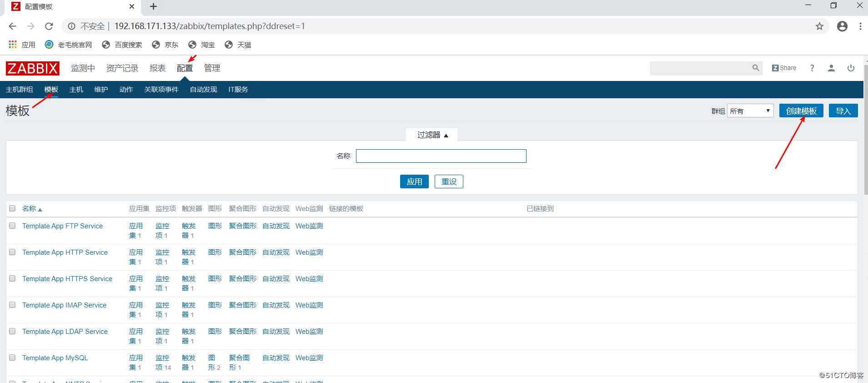The height and width of the screenshot is (383, 868).
Task: Open Web监测 for Template App IMAP Service
Action: pos(309,305)
